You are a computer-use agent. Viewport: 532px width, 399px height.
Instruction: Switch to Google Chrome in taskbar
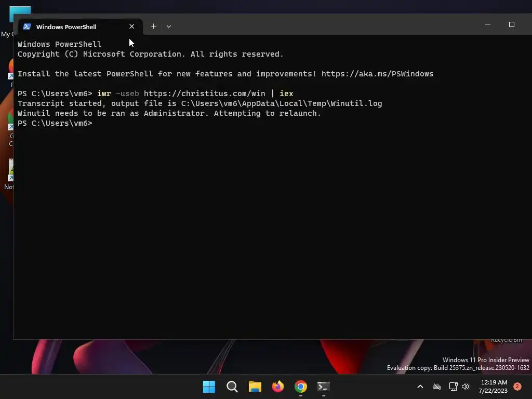301,387
